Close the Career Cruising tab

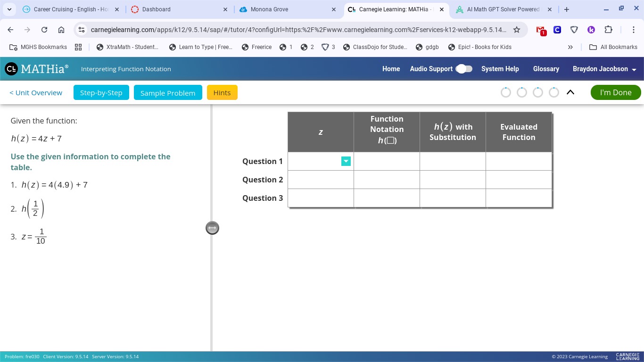(117, 9)
